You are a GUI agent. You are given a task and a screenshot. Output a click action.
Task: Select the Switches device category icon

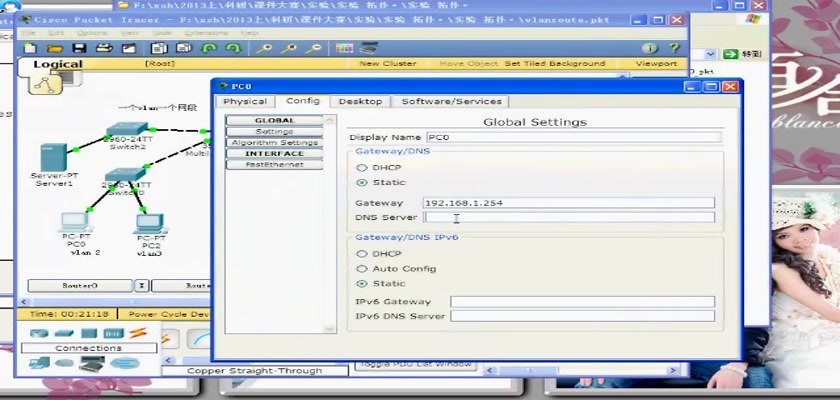pyautogui.click(x=64, y=333)
